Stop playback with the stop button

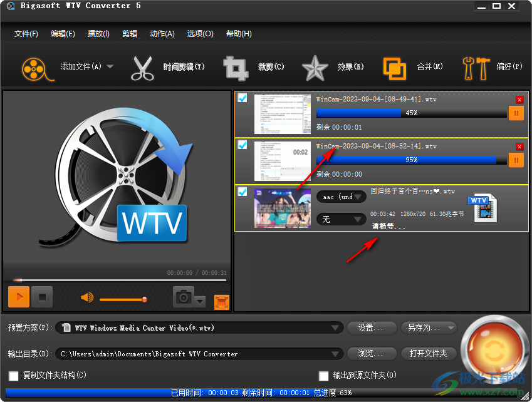pyautogui.click(x=42, y=297)
